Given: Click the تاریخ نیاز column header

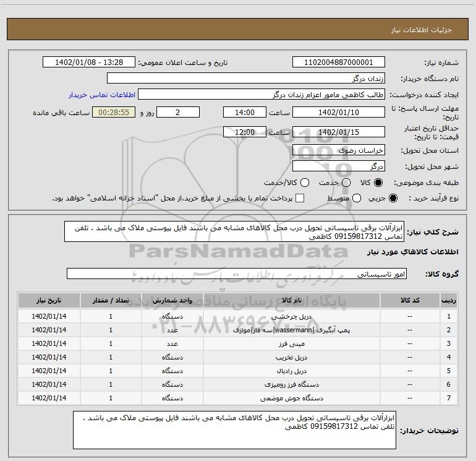Looking at the screenshot, I should coord(49,301).
